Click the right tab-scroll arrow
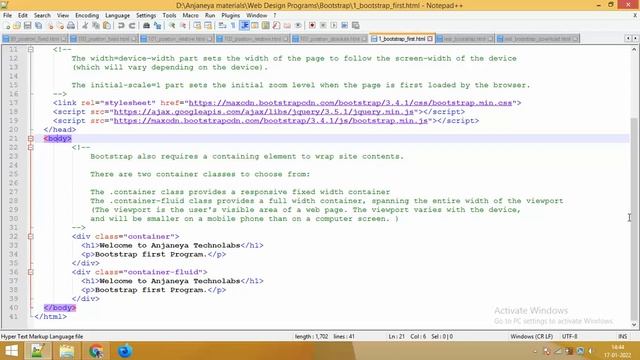 click(635, 38)
